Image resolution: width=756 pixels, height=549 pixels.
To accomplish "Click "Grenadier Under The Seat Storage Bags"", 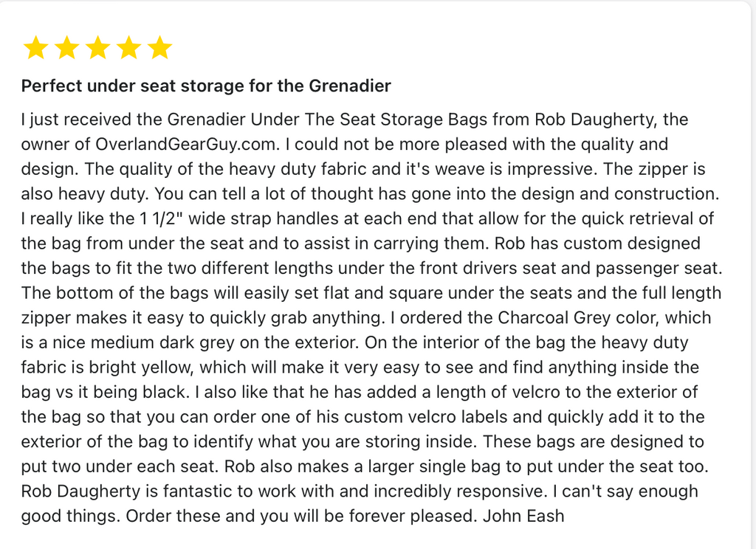I will (328, 120).
